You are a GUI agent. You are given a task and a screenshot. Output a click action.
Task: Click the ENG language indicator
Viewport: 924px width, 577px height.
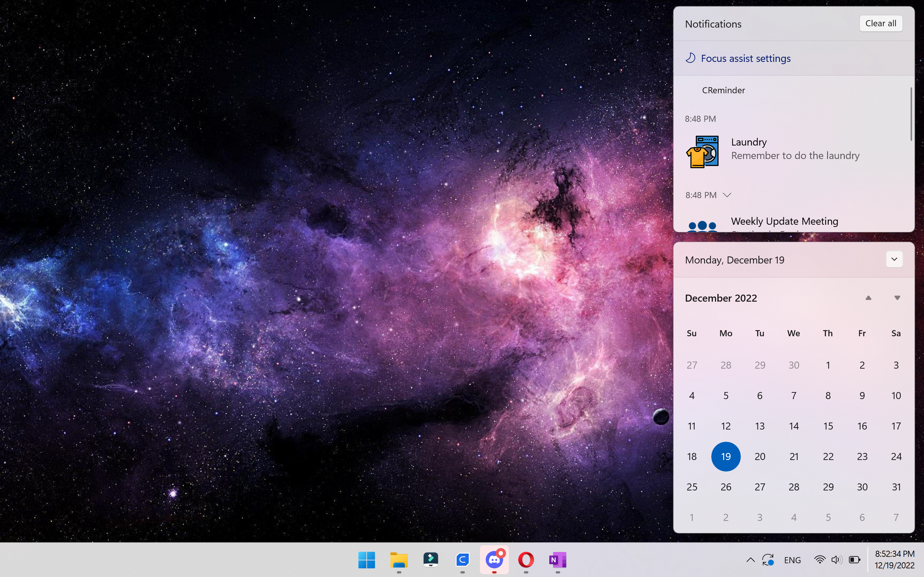pos(792,560)
